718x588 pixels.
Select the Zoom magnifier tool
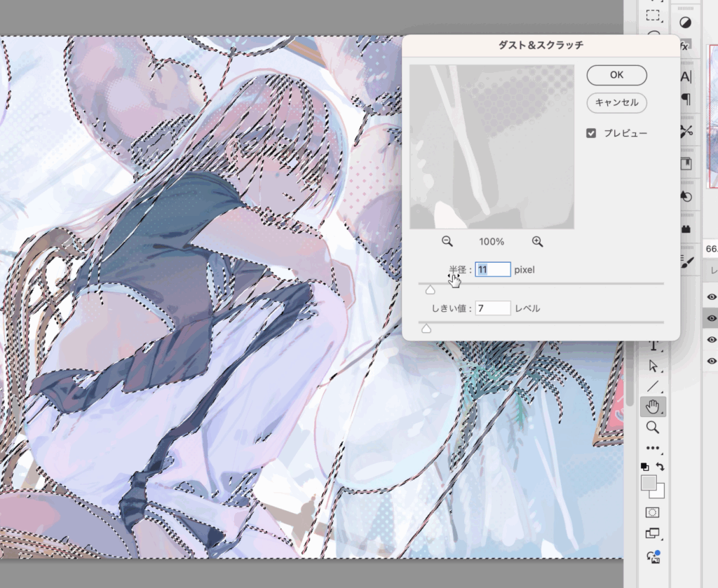[x=653, y=428]
